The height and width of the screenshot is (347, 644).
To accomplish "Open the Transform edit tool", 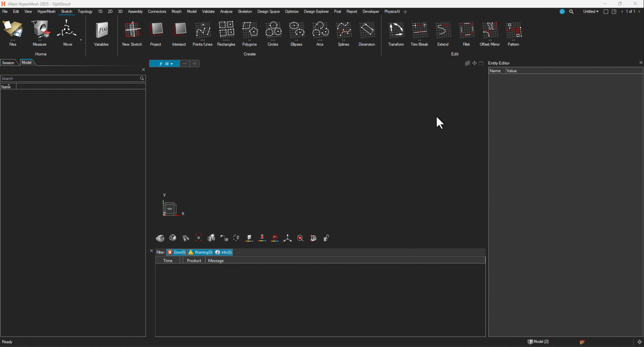I will coord(396,33).
